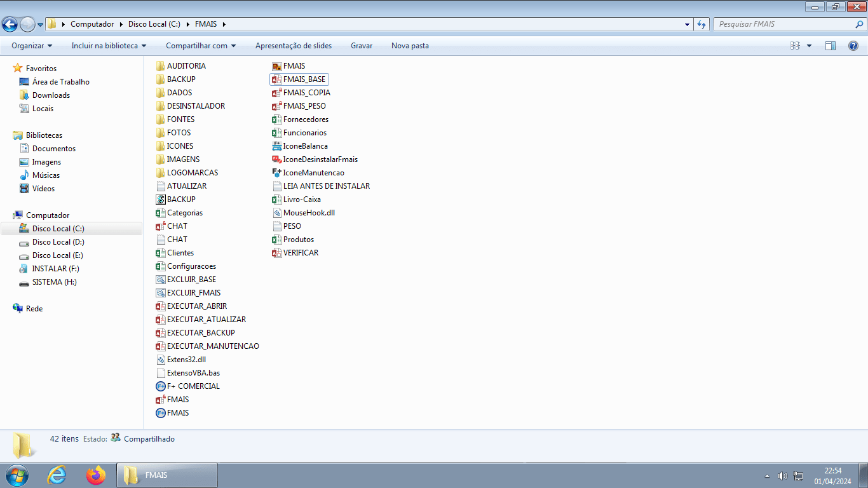Click the document icon of LEIA ANTES DE INSTALAR
The width and height of the screenshot is (868, 488).
pos(276,186)
